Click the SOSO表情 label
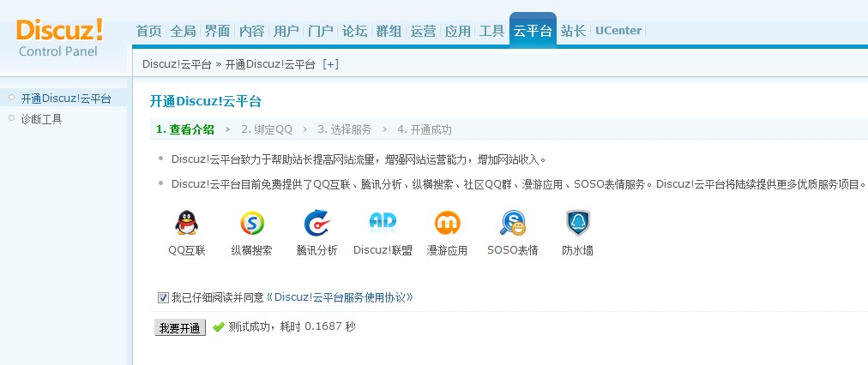The width and height of the screenshot is (868, 365). pos(513,250)
